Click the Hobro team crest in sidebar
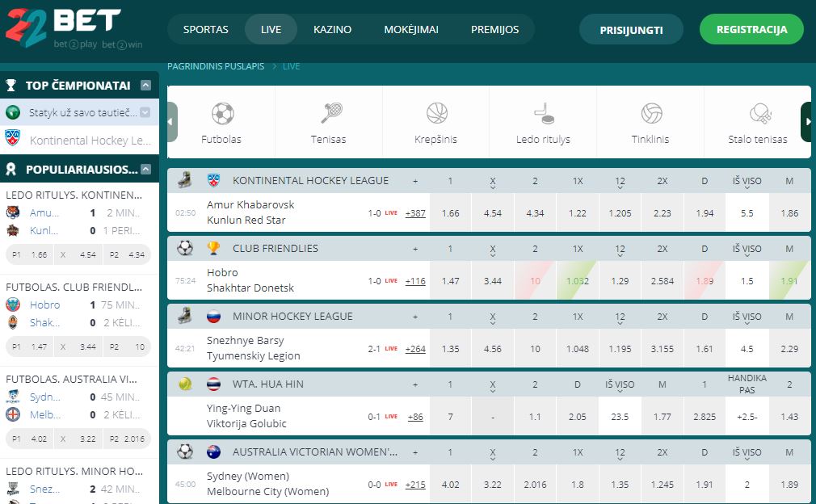Image resolution: width=816 pixels, height=504 pixels. coord(13,304)
